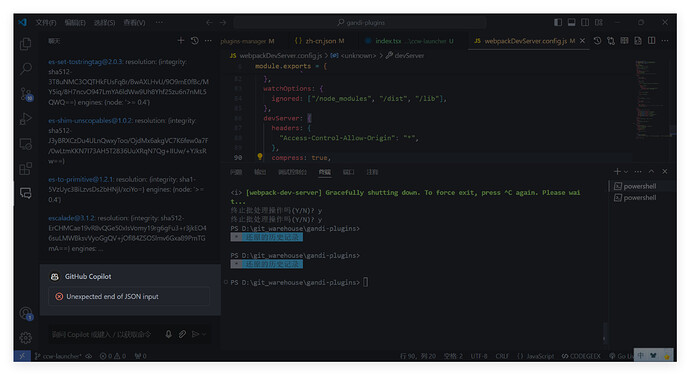Open the 文件(F) menu
Image resolution: width=690 pixels, height=374 pixels.
pos(46,22)
